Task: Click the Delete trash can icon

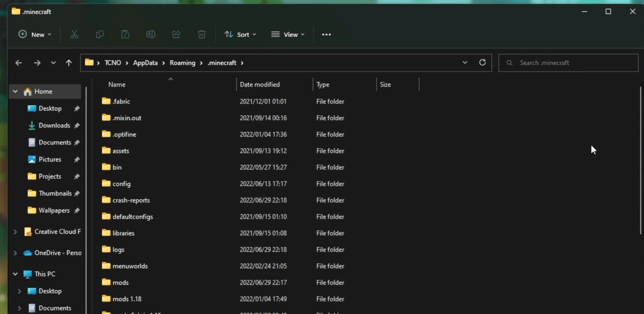Action: pyautogui.click(x=202, y=35)
